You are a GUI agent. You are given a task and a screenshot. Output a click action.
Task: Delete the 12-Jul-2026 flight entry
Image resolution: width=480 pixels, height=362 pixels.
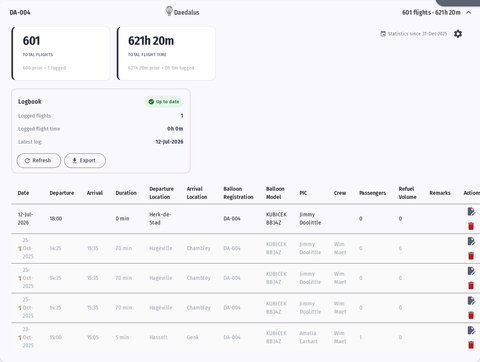(471, 226)
